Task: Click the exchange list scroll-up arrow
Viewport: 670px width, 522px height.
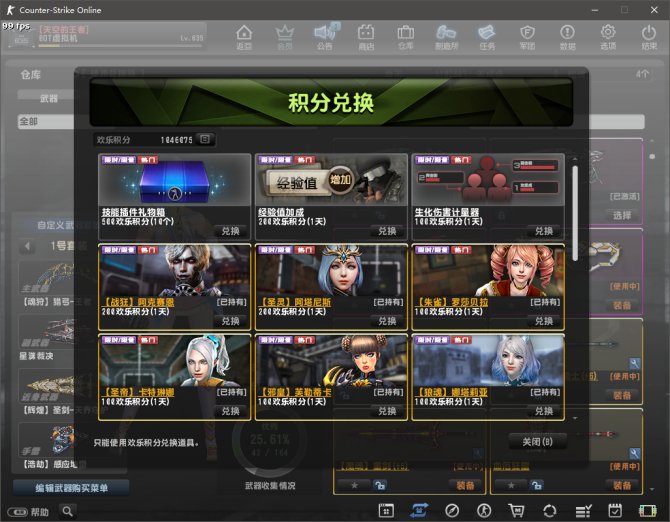Action: (575, 159)
